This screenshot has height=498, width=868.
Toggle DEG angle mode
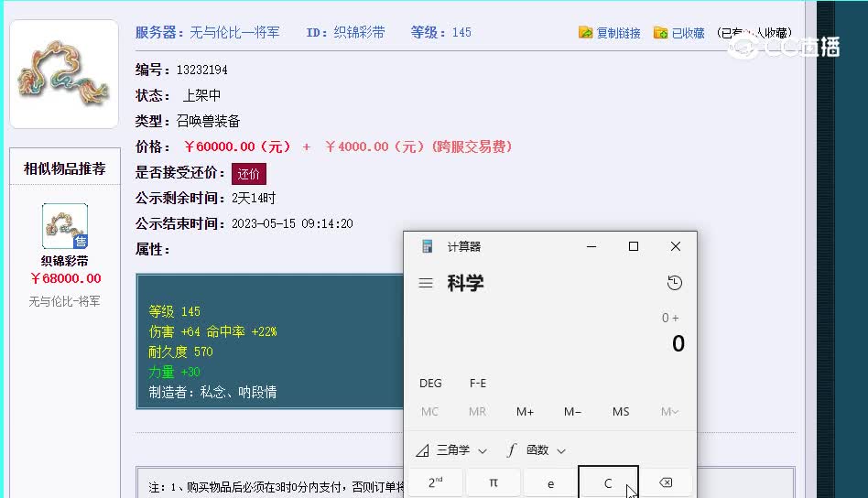430,383
